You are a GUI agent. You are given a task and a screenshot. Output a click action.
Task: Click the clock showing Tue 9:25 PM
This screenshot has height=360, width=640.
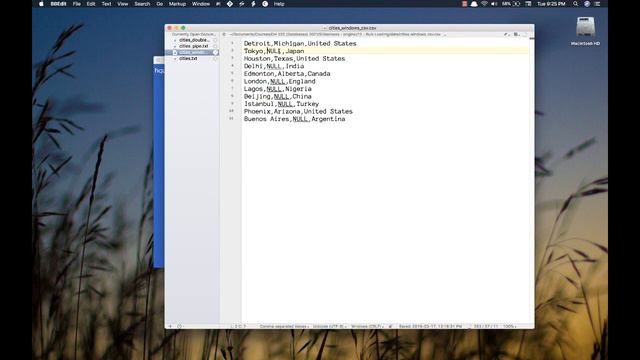point(551,4)
